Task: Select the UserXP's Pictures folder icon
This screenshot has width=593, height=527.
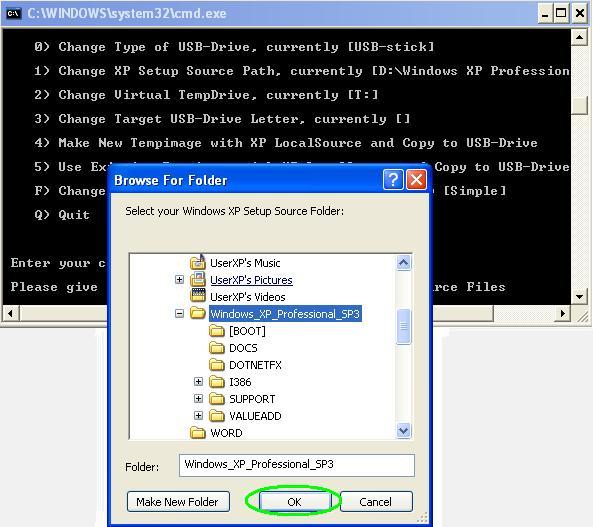Action: pyautogui.click(x=198, y=279)
